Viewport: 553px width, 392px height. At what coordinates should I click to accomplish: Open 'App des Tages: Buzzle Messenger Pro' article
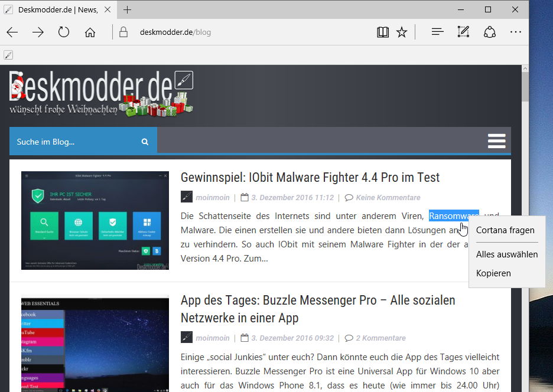[318, 309]
